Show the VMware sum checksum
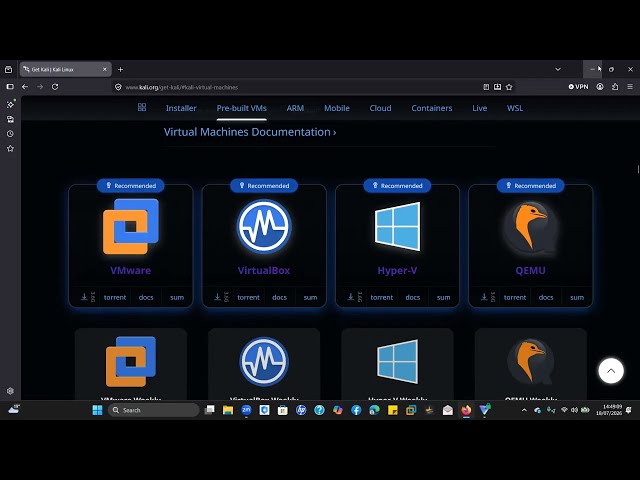Screen dimensions: 640x480 click(x=177, y=297)
